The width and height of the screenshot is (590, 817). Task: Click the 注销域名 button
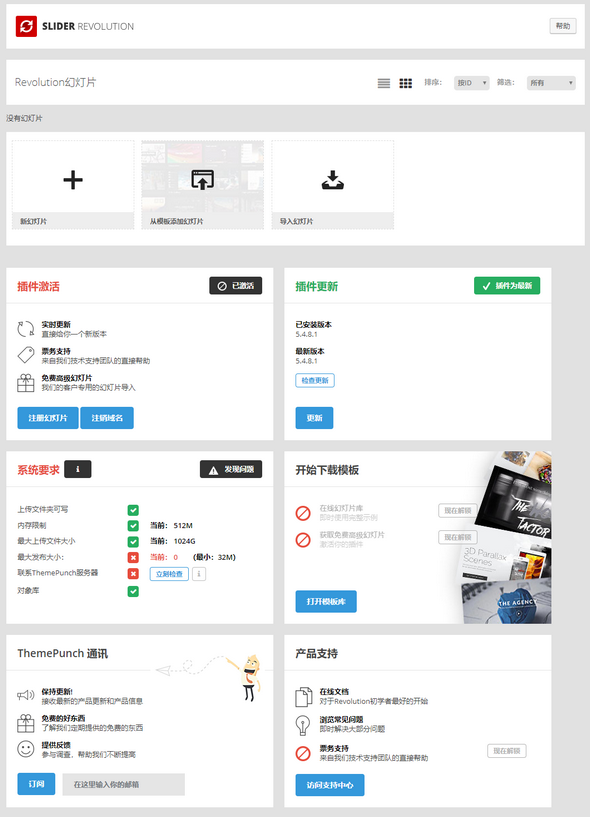pos(107,418)
